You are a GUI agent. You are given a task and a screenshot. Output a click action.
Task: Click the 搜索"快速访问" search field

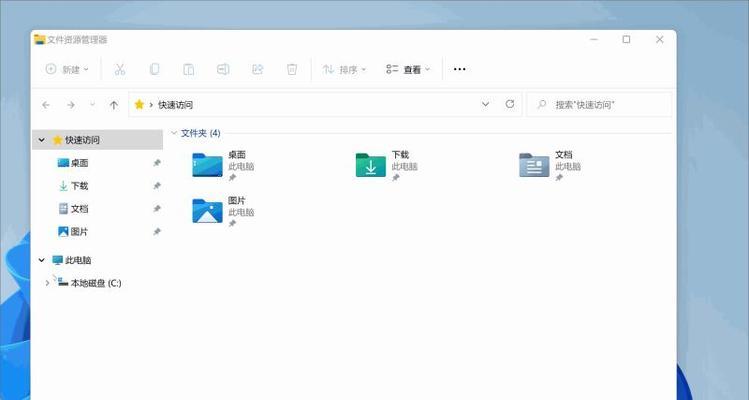pyautogui.click(x=599, y=104)
